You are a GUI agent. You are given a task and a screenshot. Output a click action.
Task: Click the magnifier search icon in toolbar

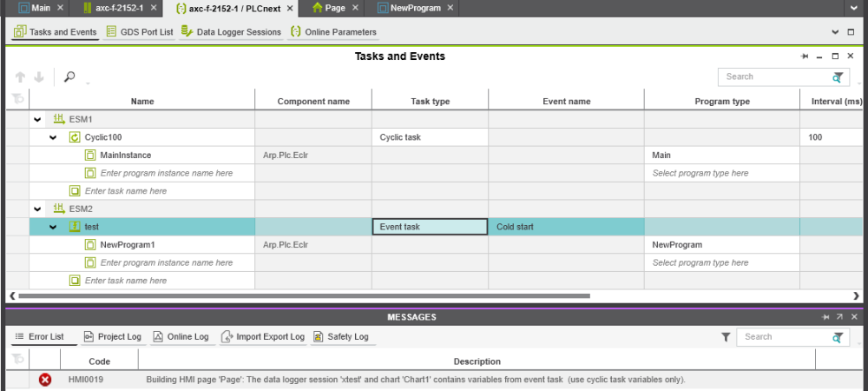click(69, 77)
